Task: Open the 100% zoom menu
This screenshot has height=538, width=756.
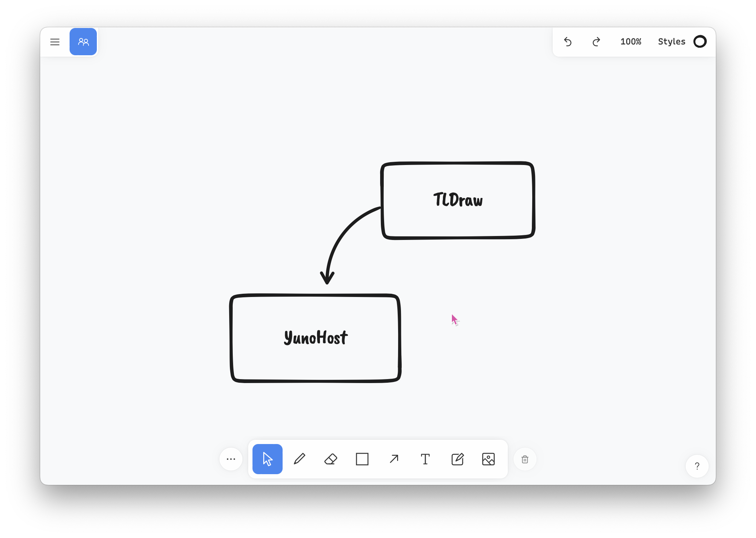Action: (631, 42)
